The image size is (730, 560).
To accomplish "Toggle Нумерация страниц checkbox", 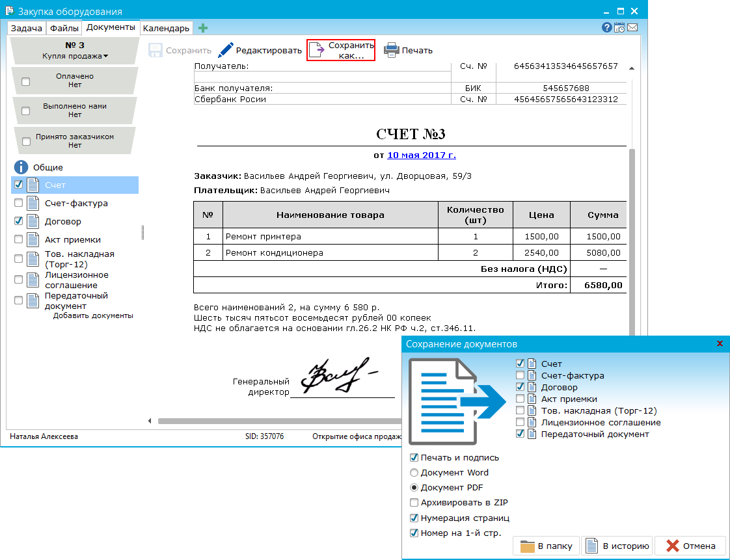I will coord(414,518).
